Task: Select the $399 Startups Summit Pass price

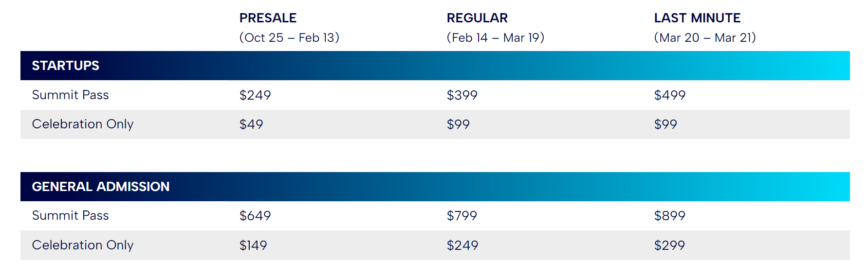Action: coord(462,95)
